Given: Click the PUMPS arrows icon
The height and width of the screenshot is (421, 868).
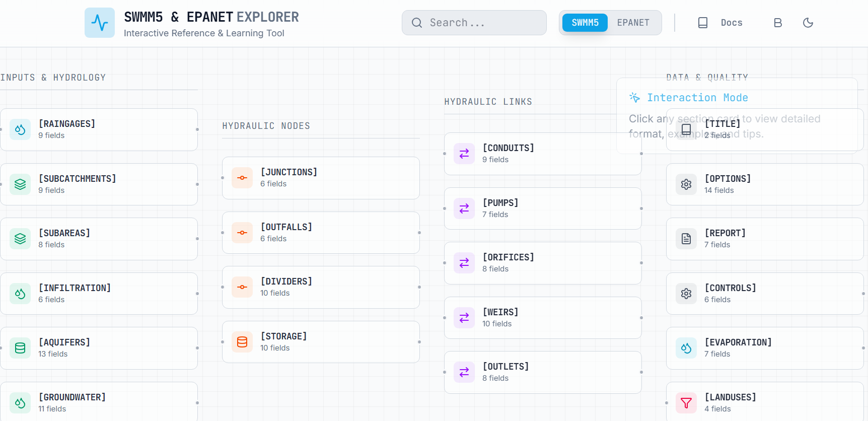Looking at the screenshot, I should [464, 208].
